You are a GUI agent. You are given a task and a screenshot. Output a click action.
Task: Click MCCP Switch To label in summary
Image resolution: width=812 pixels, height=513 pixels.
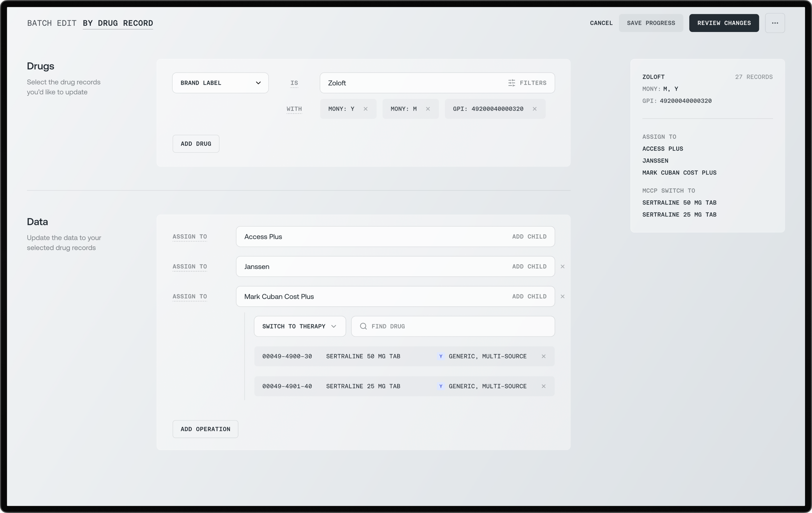click(x=668, y=191)
